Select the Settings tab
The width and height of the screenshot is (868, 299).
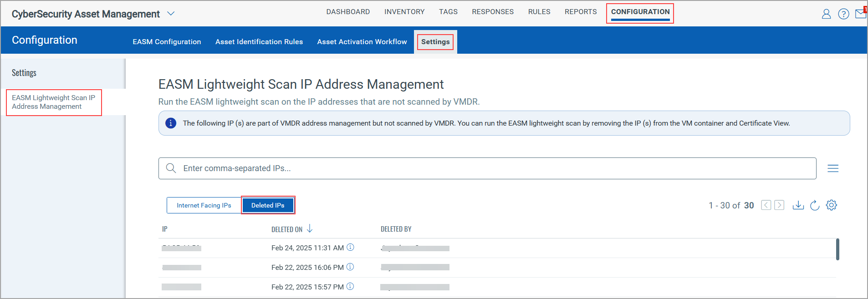pyautogui.click(x=435, y=42)
